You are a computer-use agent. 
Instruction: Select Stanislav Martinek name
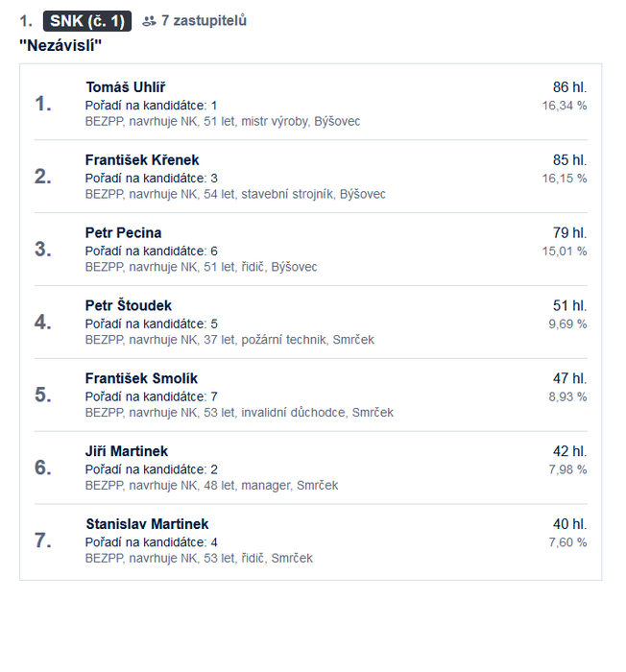(147, 524)
